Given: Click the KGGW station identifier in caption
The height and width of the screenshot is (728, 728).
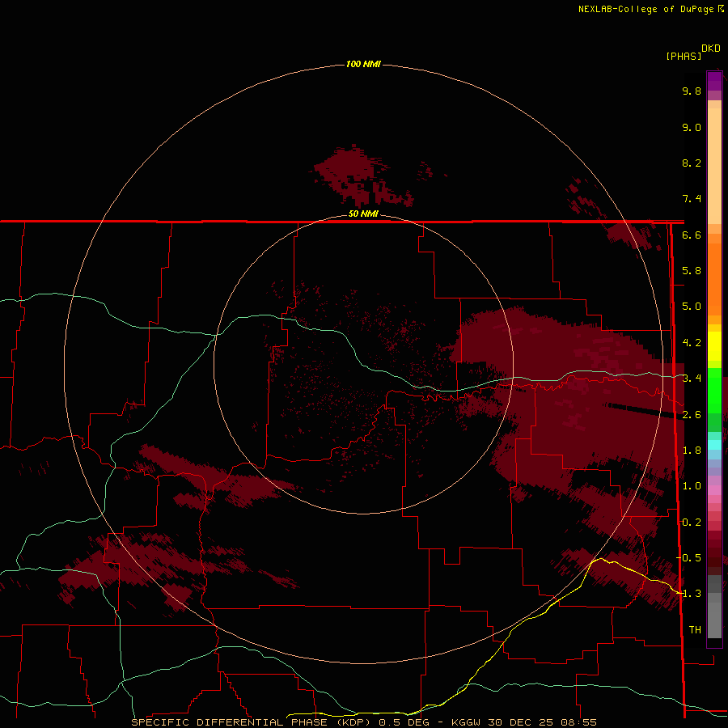Looking at the screenshot, I should click(468, 722).
